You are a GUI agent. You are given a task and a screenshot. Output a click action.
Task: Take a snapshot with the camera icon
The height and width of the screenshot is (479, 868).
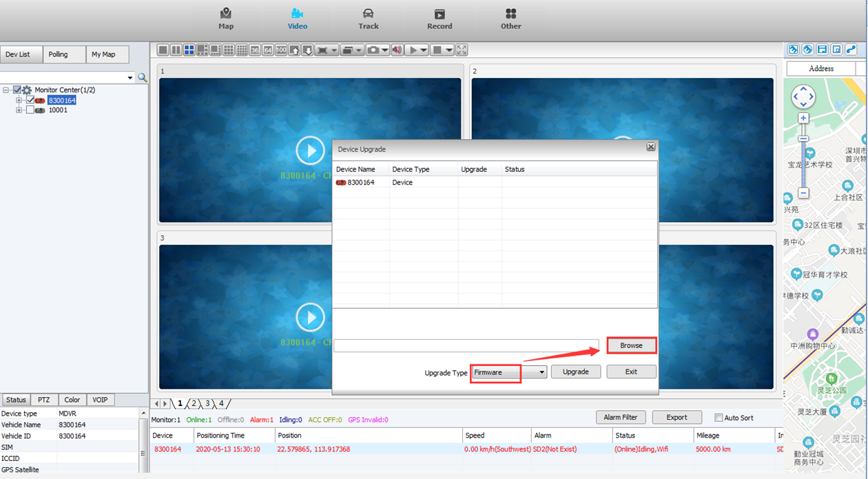point(373,50)
